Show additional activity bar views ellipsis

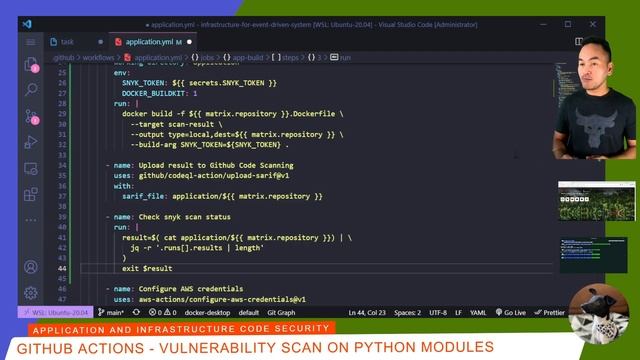pos(31,220)
